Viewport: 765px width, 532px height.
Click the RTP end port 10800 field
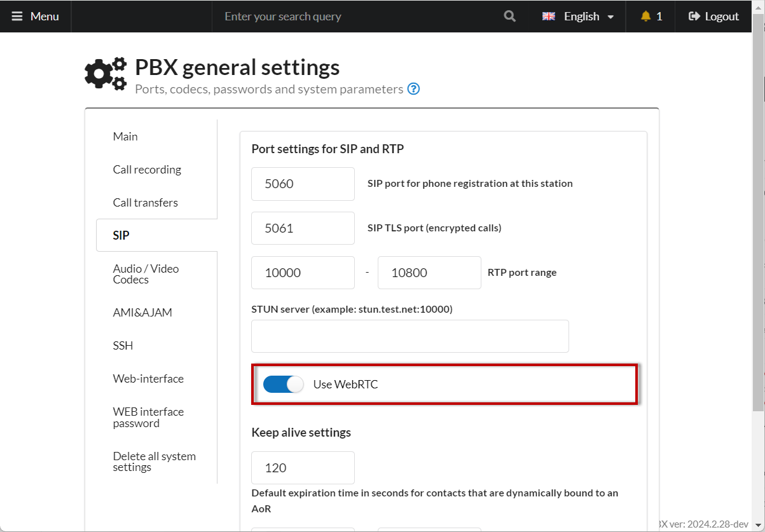point(429,273)
